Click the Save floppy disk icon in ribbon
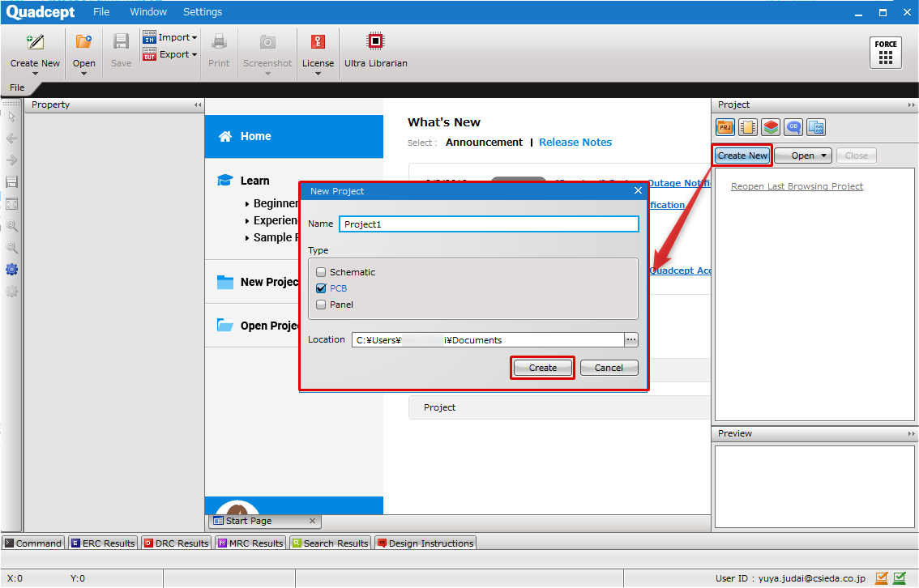 (x=122, y=41)
